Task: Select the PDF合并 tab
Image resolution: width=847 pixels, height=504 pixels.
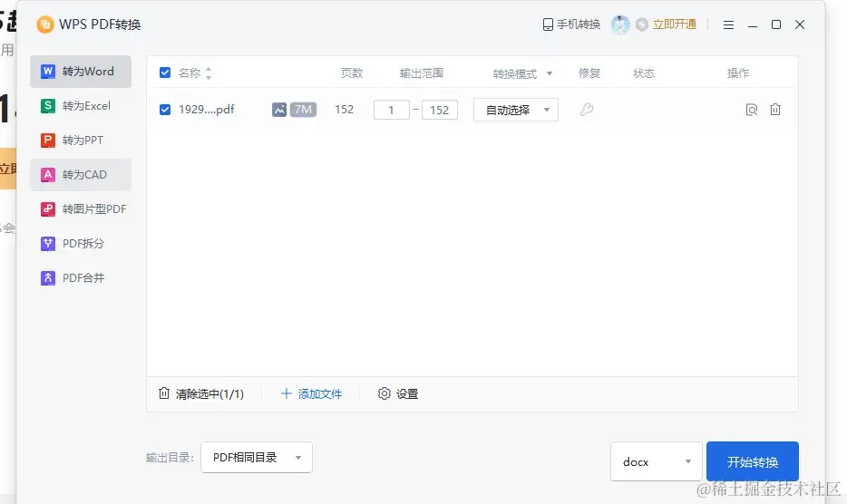Action: click(81, 278)
